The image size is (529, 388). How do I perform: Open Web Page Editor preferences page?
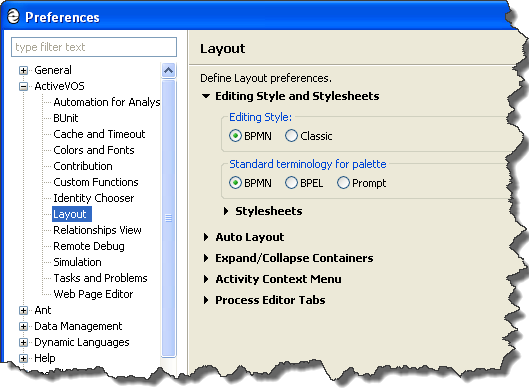tap(93, 294)
